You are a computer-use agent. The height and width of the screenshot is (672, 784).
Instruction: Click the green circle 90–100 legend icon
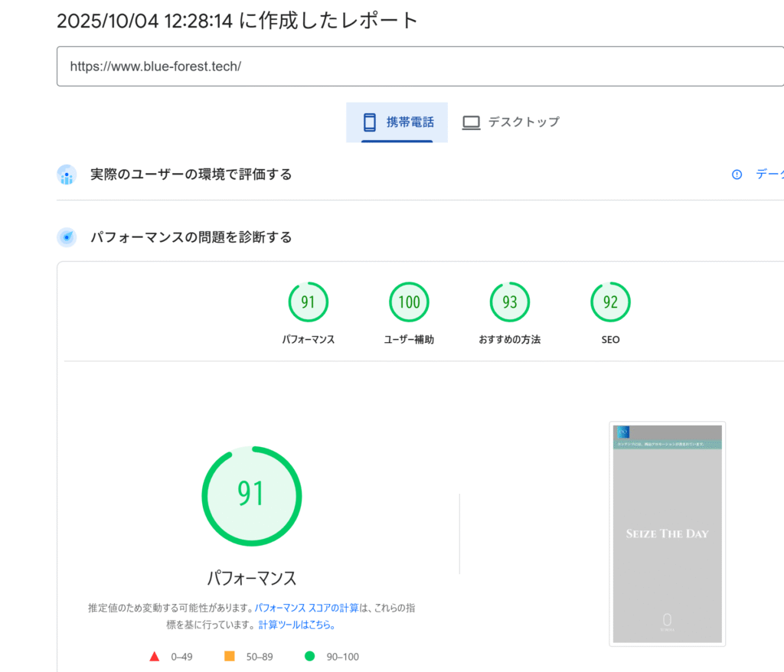click(x=309, y=656)
